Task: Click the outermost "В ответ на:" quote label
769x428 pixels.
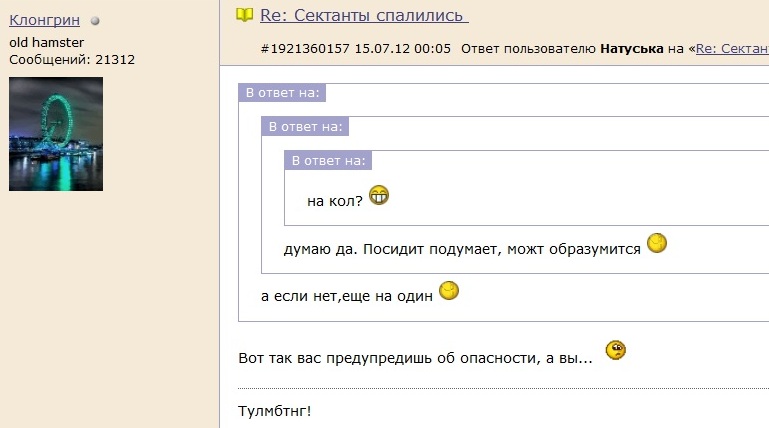Action: tap(283, 93)
